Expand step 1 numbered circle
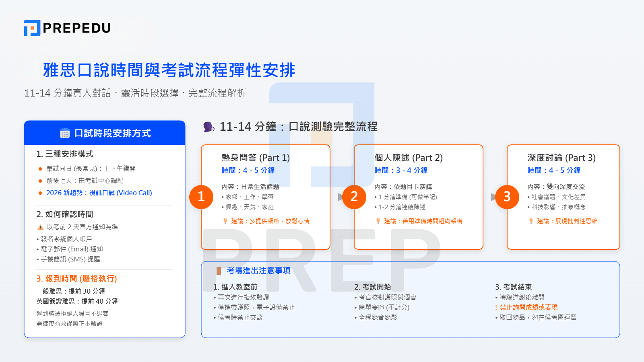Screen dimensions: 644x362 click(201, 197)
